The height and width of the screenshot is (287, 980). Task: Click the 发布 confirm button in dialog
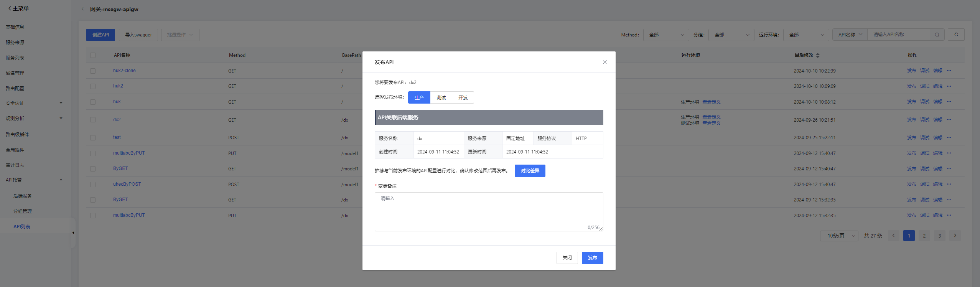592,258
